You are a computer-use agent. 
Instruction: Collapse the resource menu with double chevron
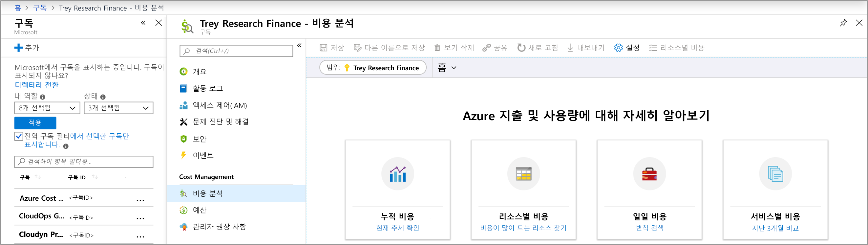pyautogui.click(x=299, y=46)
